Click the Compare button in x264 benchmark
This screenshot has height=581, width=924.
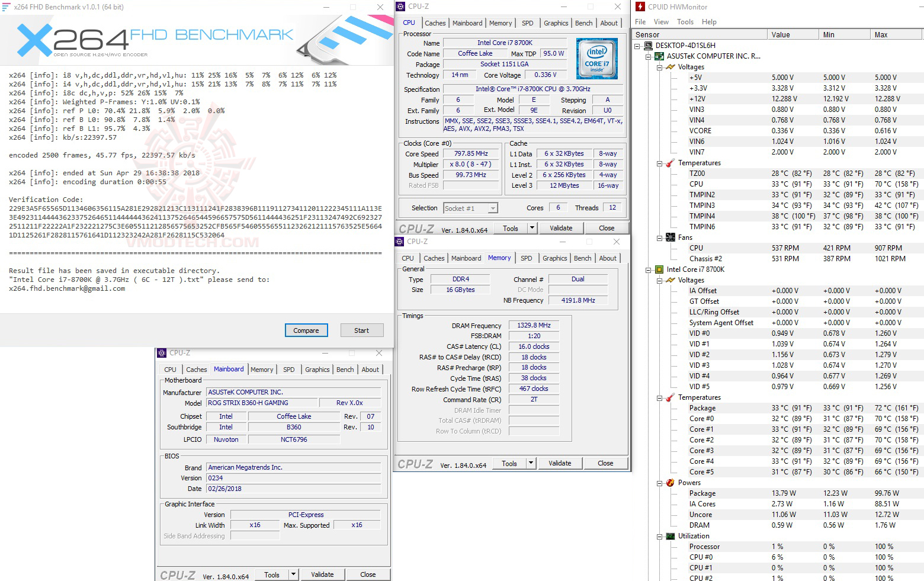pos(306,330)
